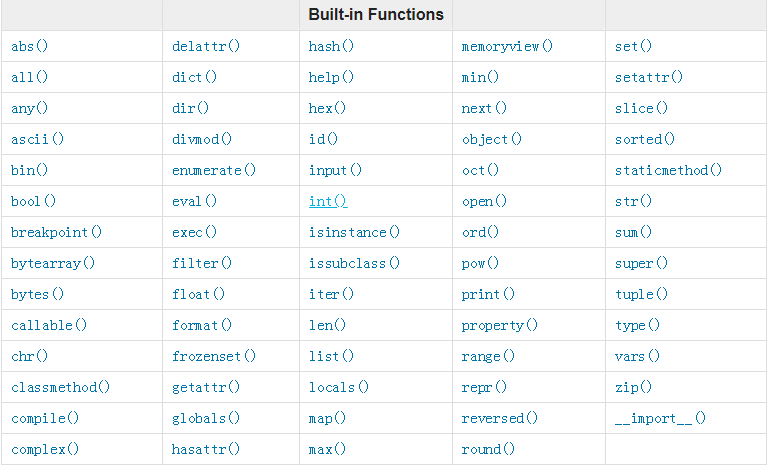
Task: Click the pow() link
Action: click(x=480, y=263)
